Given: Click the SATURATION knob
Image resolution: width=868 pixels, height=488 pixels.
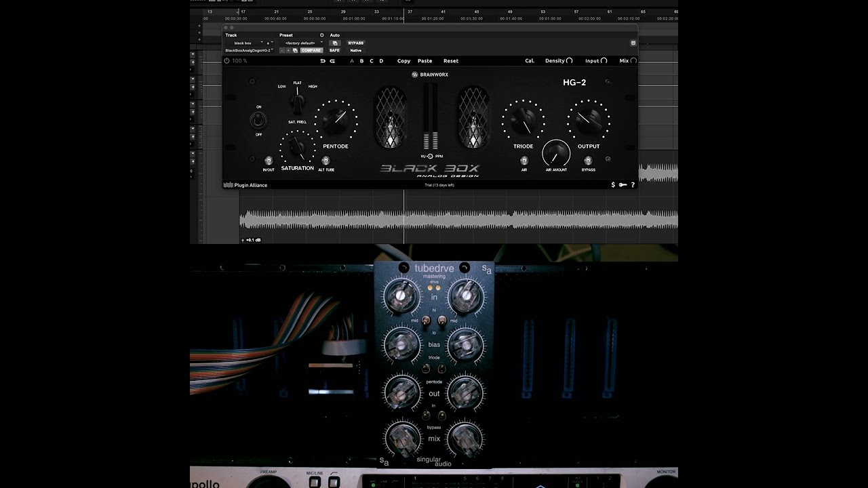Looking at the screenshot, I should point(297,147).
